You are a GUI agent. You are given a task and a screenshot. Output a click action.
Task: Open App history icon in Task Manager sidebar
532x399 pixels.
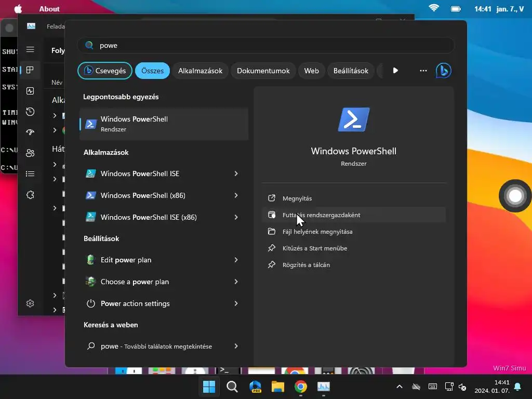tap(30, 112)
